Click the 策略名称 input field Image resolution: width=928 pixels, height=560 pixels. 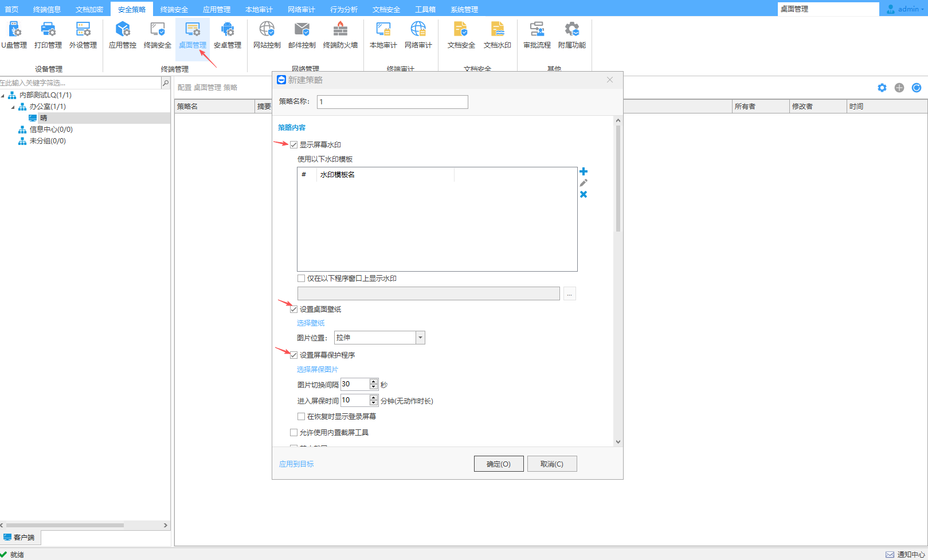coord(392,102)
